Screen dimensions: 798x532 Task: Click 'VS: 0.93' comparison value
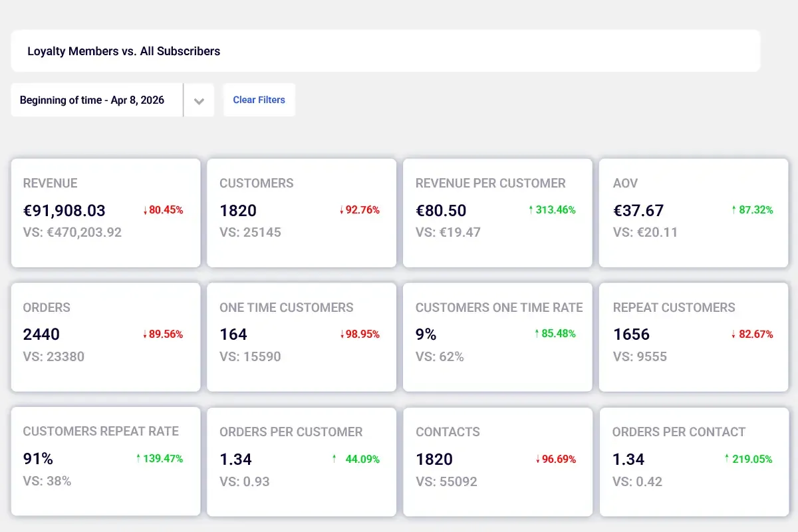245,482
